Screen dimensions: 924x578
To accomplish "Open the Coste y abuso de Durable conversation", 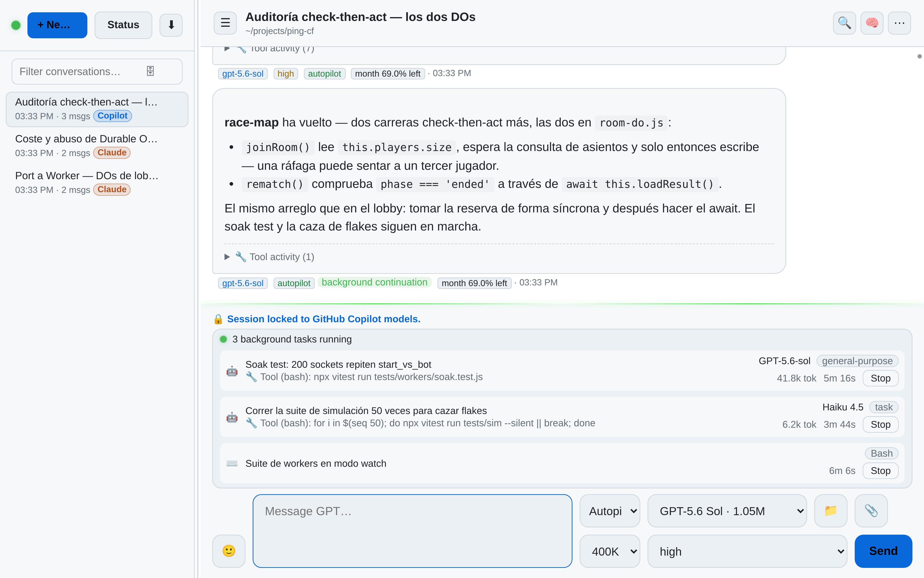I will click(97, 146).
